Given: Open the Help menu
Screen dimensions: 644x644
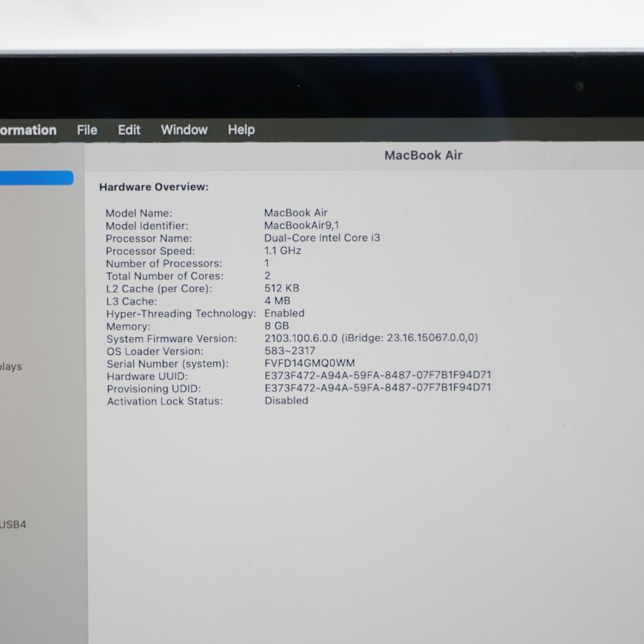Looking at the screenshot, I should (x=241, y=130).
